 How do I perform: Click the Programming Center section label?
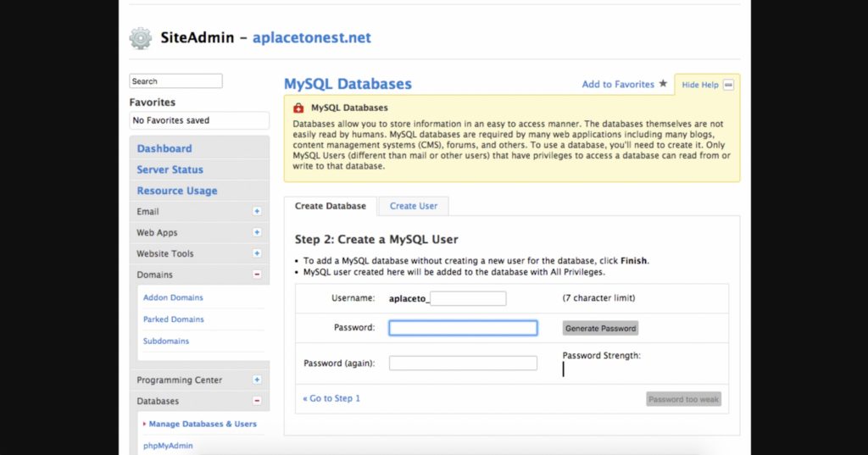click(180, 380)
